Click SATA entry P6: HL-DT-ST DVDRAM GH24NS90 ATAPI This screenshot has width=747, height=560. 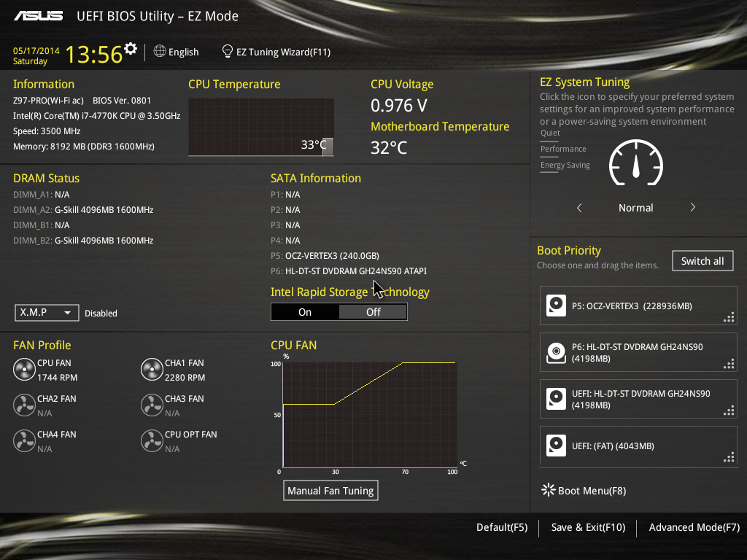349,271
